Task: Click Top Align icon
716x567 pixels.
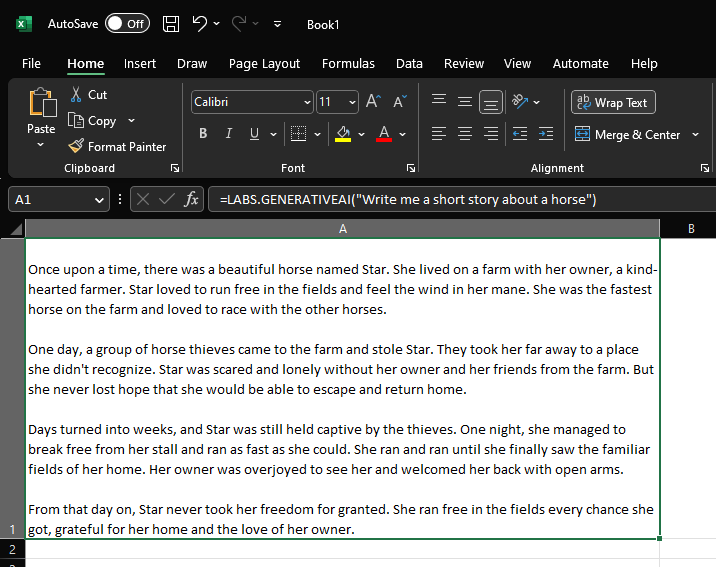Action: click(439, 101)
